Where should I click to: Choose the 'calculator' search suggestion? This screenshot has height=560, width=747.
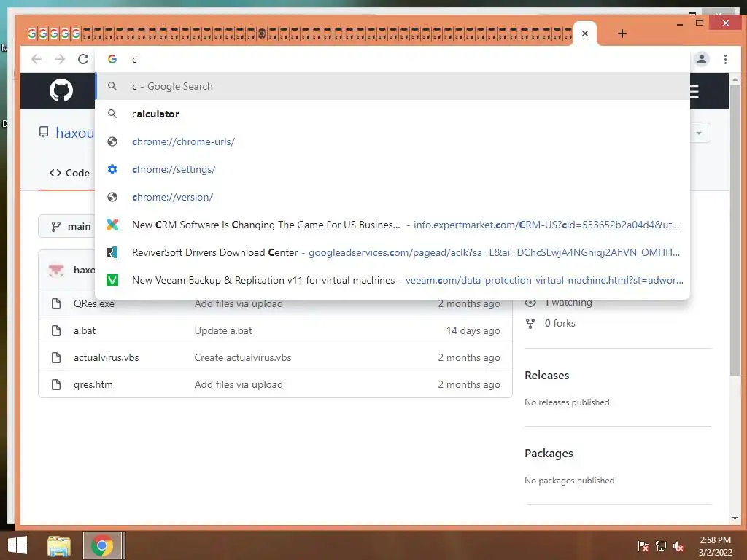392,114
